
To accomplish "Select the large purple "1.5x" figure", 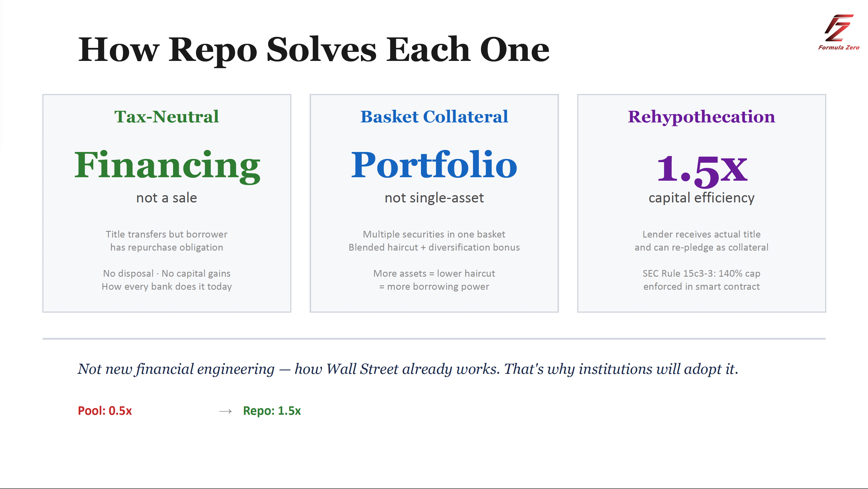I will 702,169.
